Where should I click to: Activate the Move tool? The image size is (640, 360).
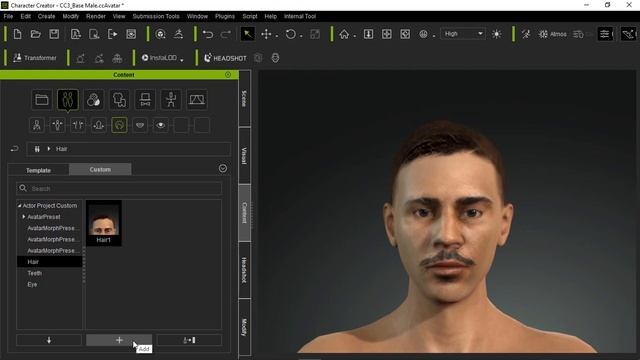(x=266, y=34)
